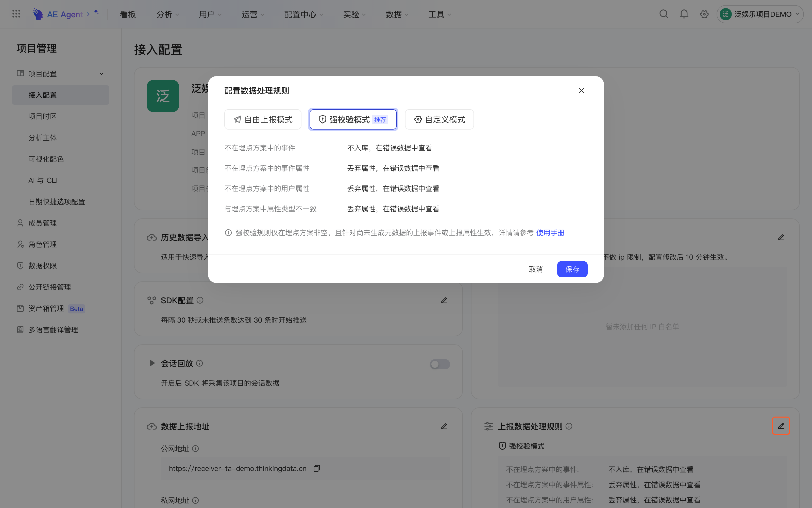
Task: Open the app grid launcher icon
Action: point(16,14)
